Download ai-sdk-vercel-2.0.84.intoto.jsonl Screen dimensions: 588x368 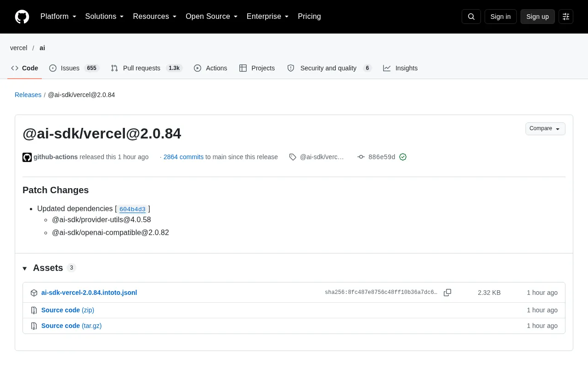(x=89, y=293)
